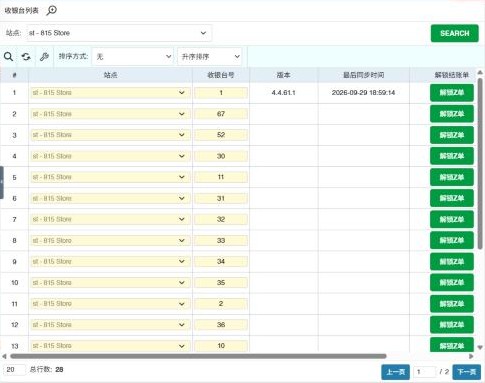Click register number field showing 30
Screen dimensions: 485x383
click(x=221, y=156)
